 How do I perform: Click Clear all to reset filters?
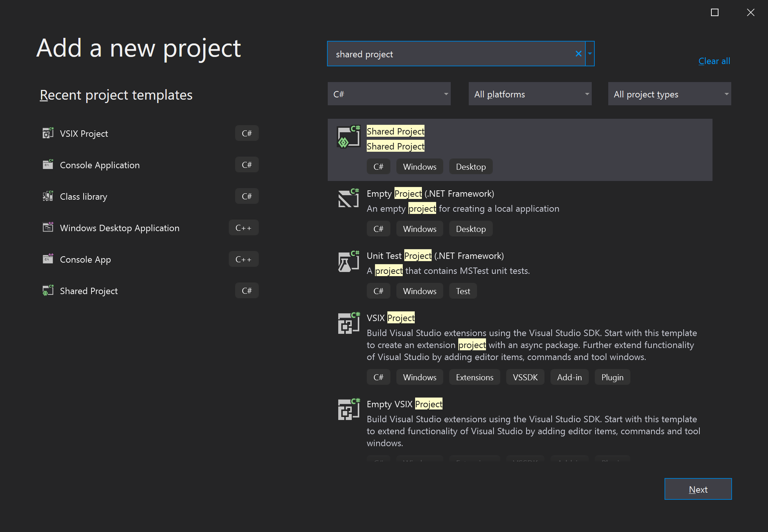click(x=714, y=61)
